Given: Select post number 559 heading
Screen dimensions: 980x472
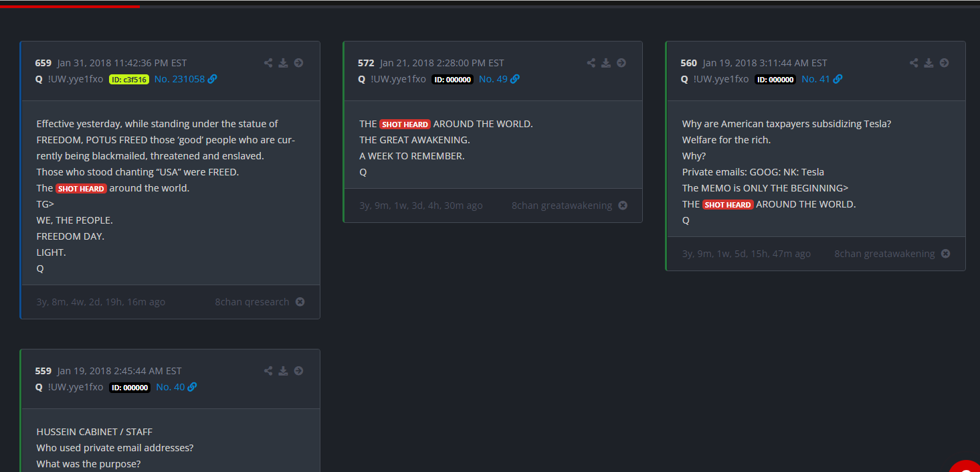Looking at the screenshot, I should 43,371.
